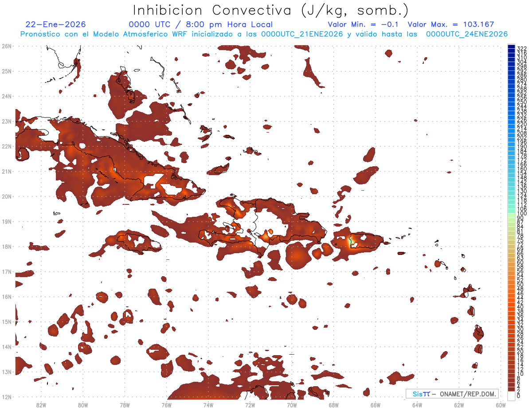
Task: Click the "Pronóstico con el Modelo Atmosférico WRF" line
Action: 264,34
